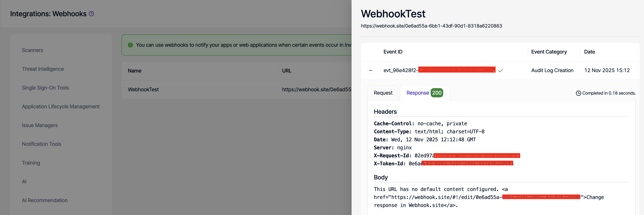Viewport: 644px width, 215px height.
Task: Open AI Recommendation settings
Action: click(x=45, y=200)
